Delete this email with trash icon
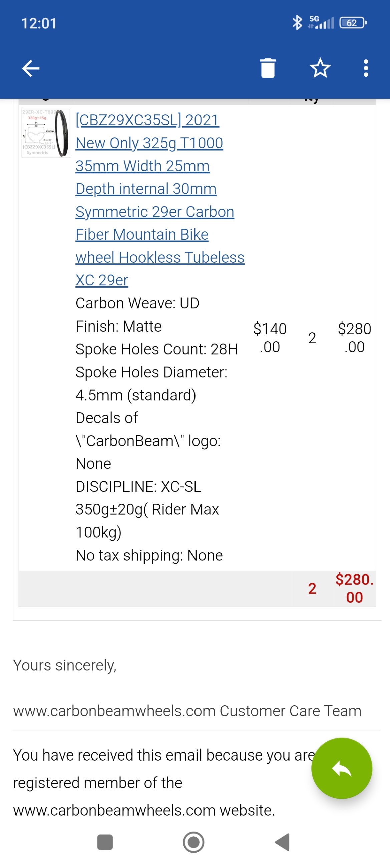390x868 pixels. pyautogui.click(x=268, y=68)
